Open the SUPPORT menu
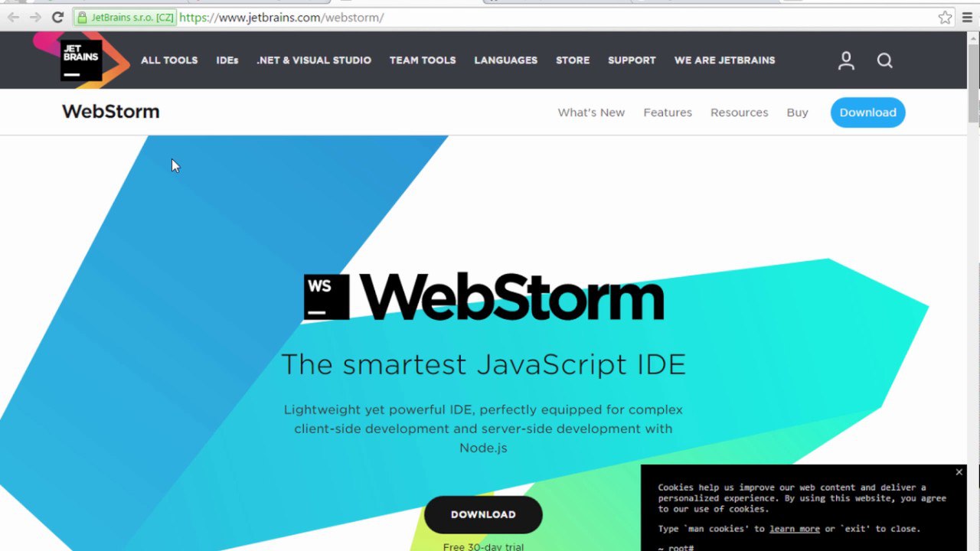Viewport: 980px width, 551px height. (632, 60)
